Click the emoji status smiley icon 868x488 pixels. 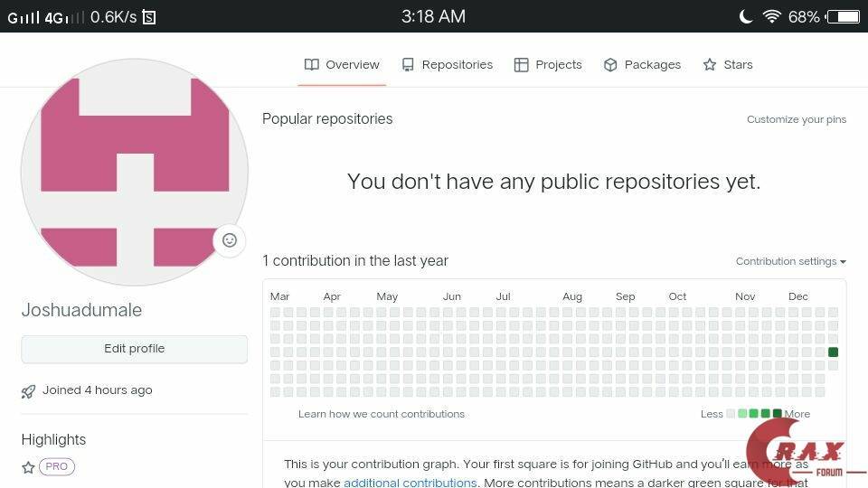pos(230,240)
